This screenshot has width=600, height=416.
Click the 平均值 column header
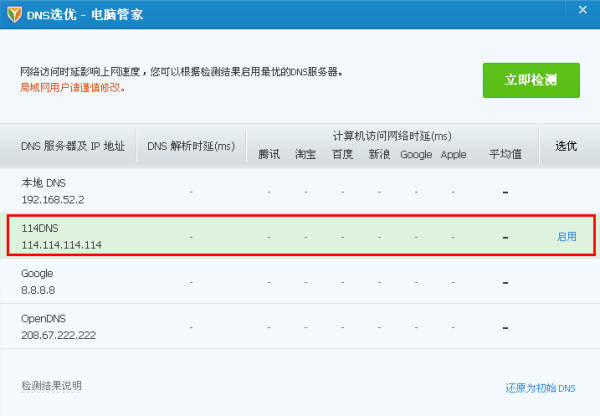click(x=505, y=154)
